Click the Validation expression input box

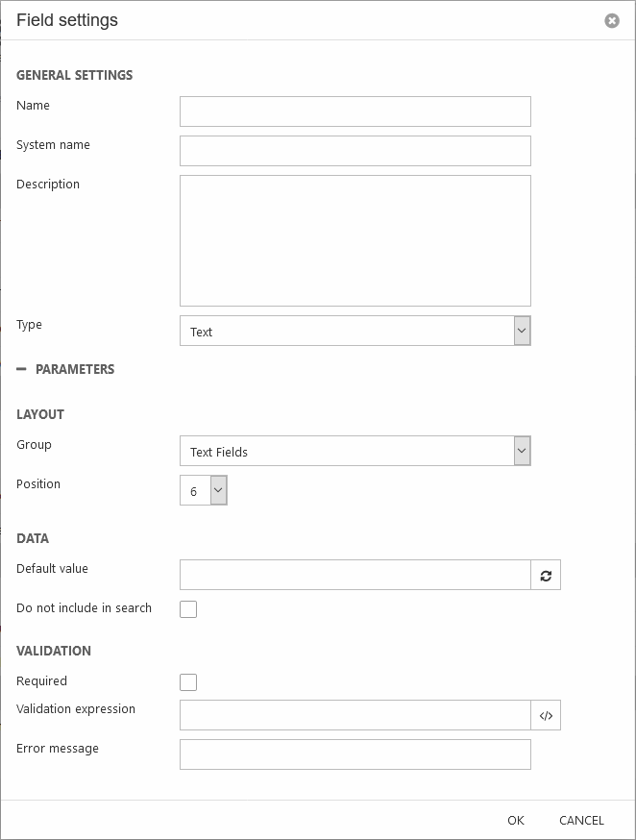point(355,716)
